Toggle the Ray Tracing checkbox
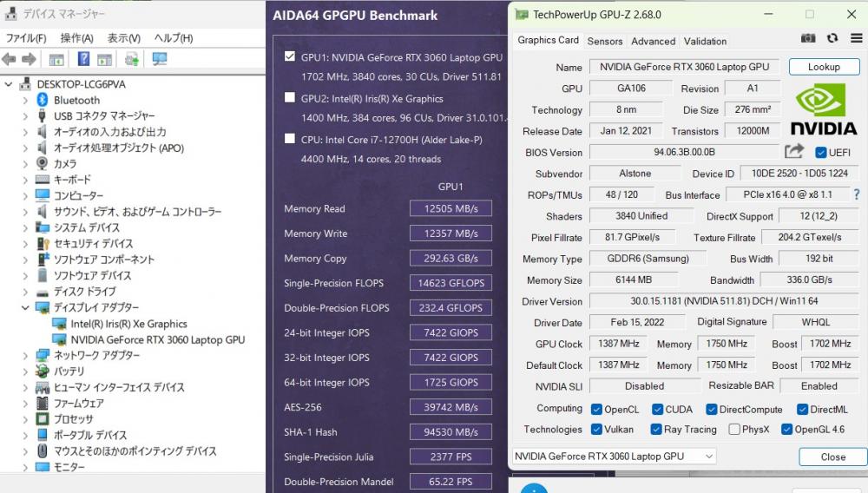 [656, 430]
